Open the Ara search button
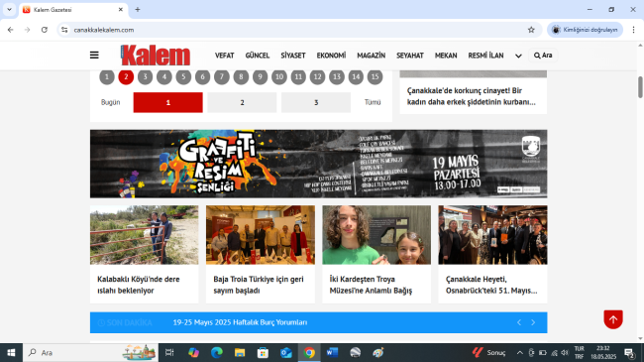Screen dimensions: 644x362 (543, 56)
